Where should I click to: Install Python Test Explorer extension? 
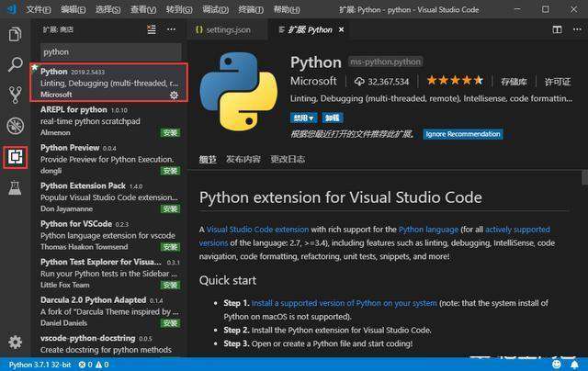click(x=170, y=286)
